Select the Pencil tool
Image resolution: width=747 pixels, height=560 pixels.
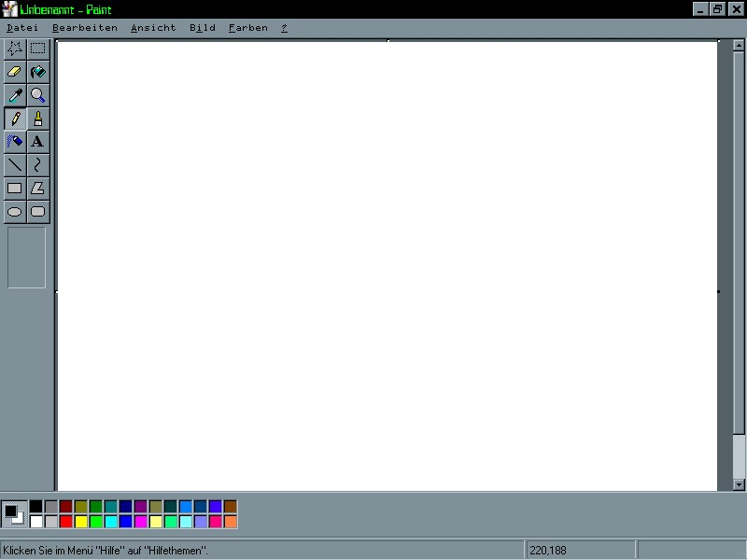(x=15, y=119)
